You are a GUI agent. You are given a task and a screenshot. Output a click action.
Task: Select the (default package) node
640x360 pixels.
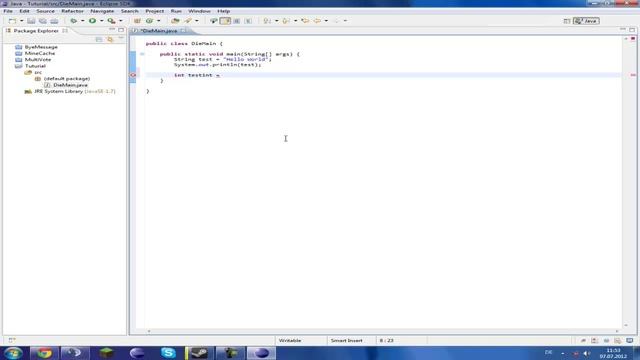click(x=67, y=78)
